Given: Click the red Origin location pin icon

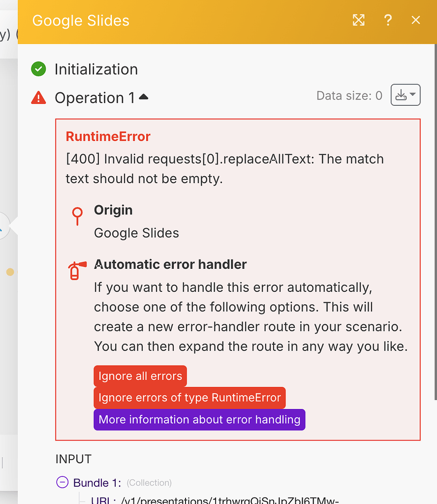Looking at the screenshot, I should point(77,216).
